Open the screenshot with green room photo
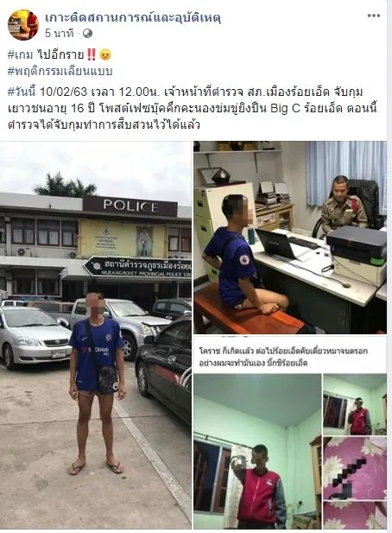Image resolution: width=392 pixels, height=533 pixels. pyautogui.click(x=290, y=433)
